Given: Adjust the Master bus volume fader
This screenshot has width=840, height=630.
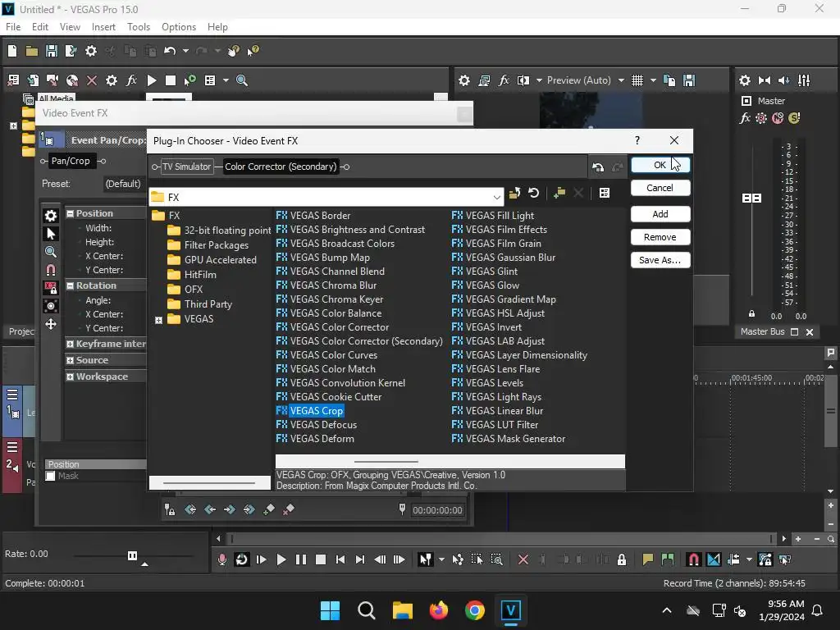Looking at the screenshot, I should [751, 199].
